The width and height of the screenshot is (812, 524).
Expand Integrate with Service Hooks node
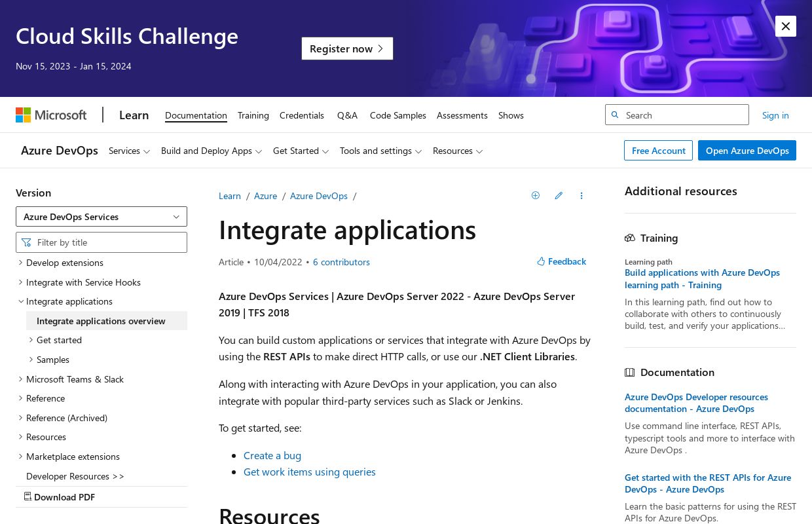coord(20,282)
